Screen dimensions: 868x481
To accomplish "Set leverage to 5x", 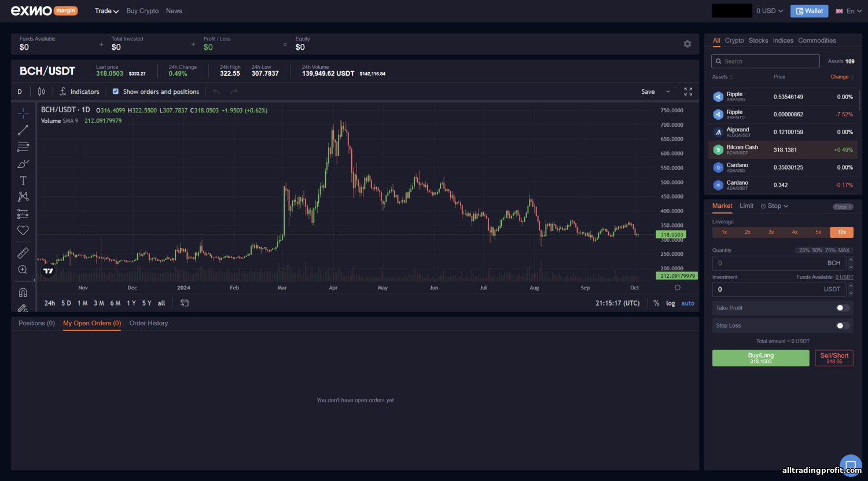I will point(818,232).
